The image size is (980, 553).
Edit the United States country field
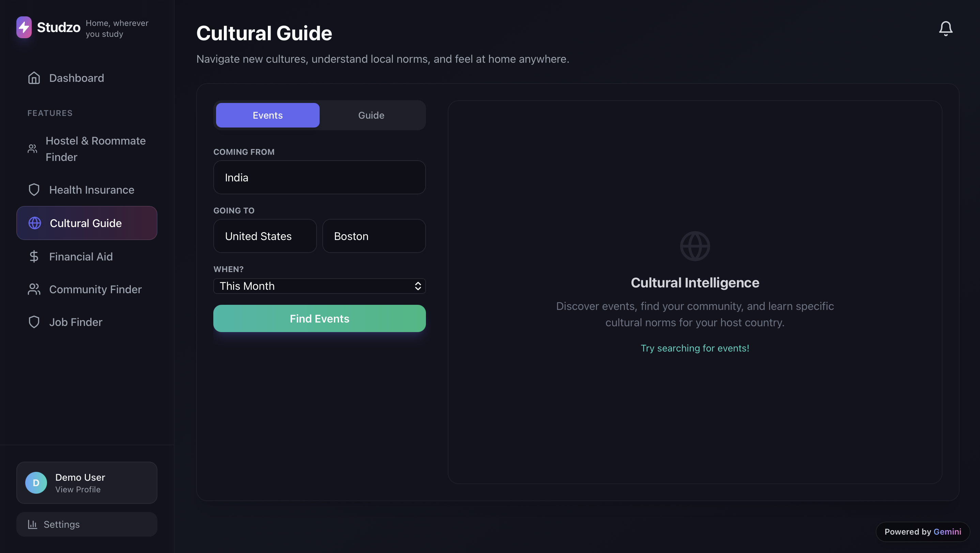[265, 236]
